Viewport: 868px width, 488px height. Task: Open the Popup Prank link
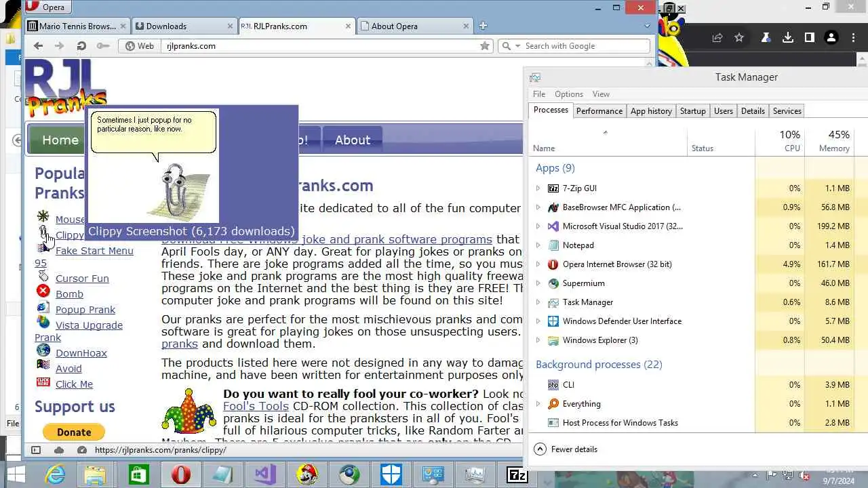pos(85,310)
